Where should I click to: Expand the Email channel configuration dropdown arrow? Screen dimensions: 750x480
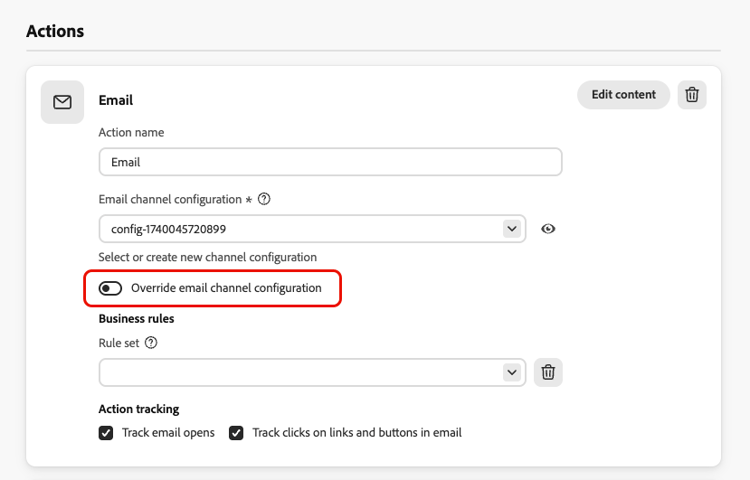pyautogui.click(x=512, y=229)
